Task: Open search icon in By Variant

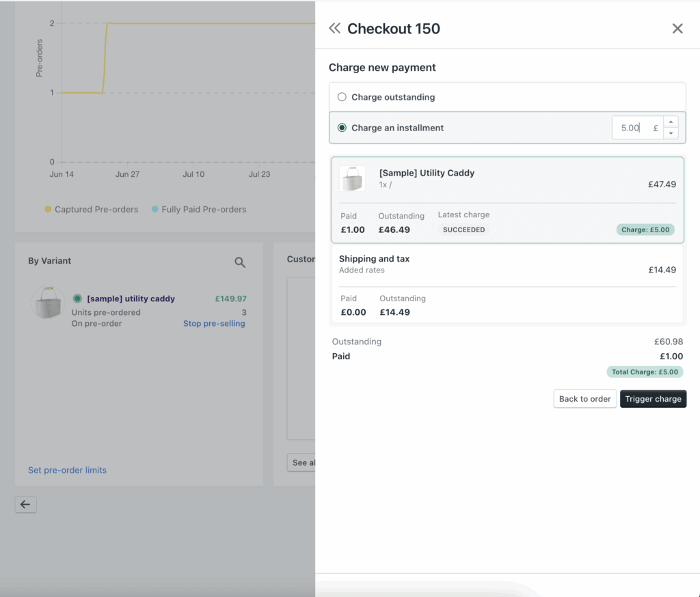Action: point(240,262)
